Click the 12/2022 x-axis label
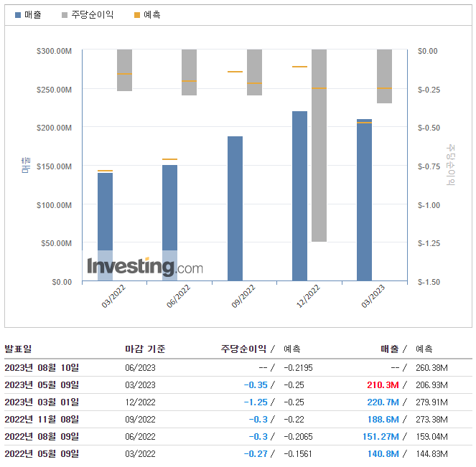 tap(308, 296)
